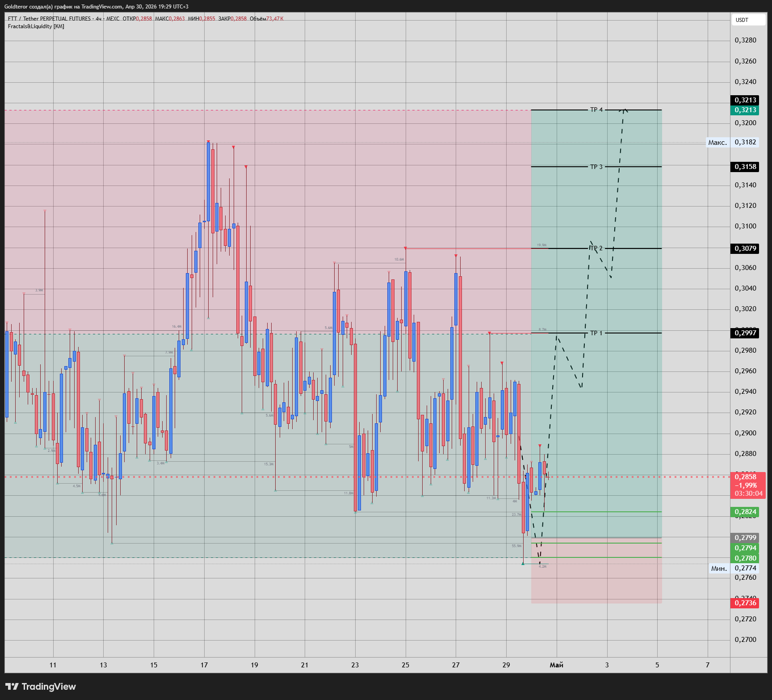Click the 55.9M liquidity label near the low
772x700 pixels.
(516, 546)
